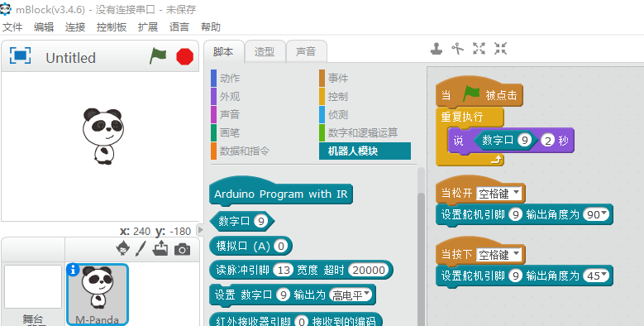Open the 45 angle dropdown
The width and height of the screenshot is (644, 326).
[x=596, y=276]
